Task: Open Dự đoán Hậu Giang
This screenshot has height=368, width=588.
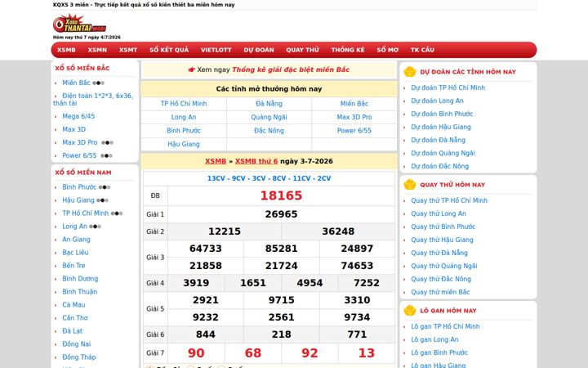Action: pos(441,127)
